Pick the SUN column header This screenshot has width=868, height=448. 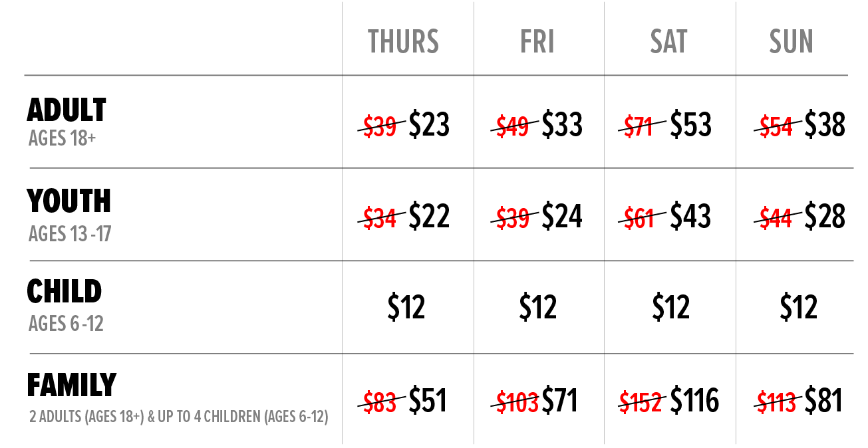[791, 41]
